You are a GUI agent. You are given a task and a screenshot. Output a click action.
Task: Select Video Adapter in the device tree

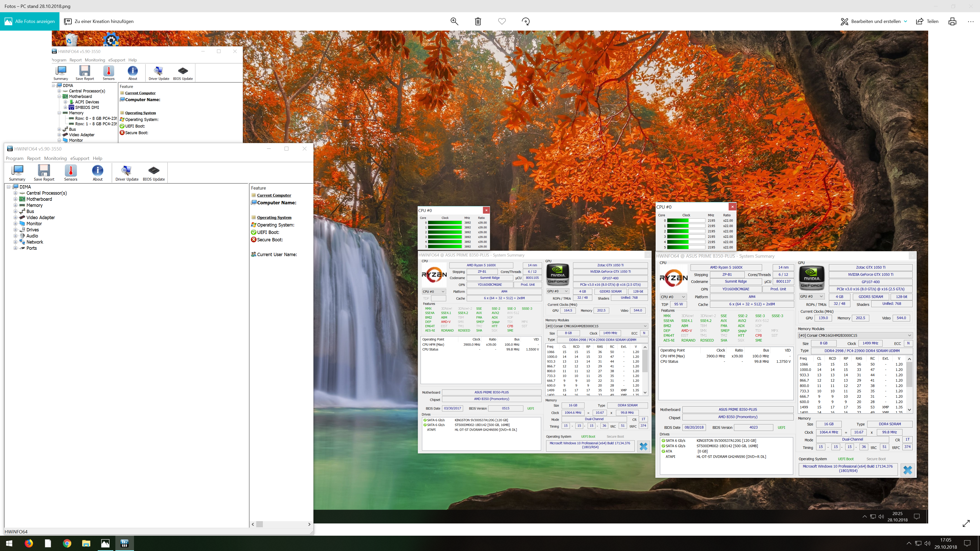40,218
